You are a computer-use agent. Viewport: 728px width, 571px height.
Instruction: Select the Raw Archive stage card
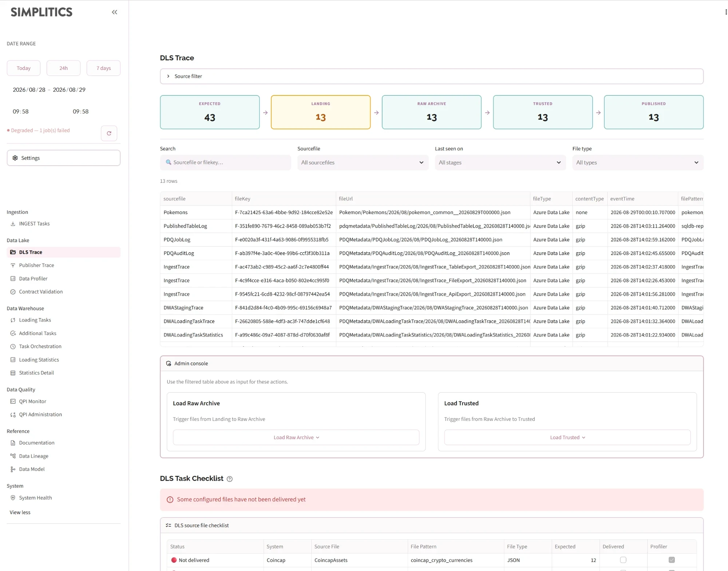[x=432, y=112]
